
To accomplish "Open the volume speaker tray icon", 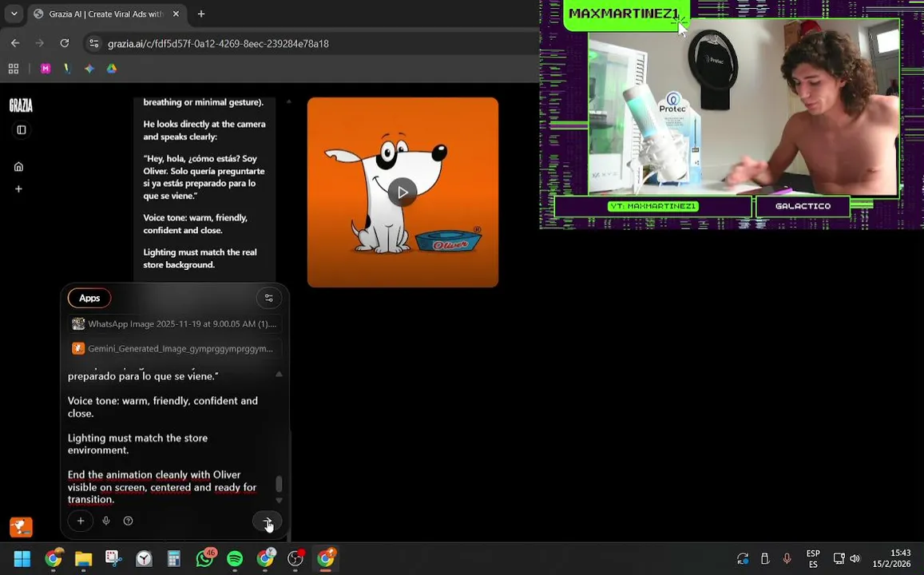I will point(855,558).
